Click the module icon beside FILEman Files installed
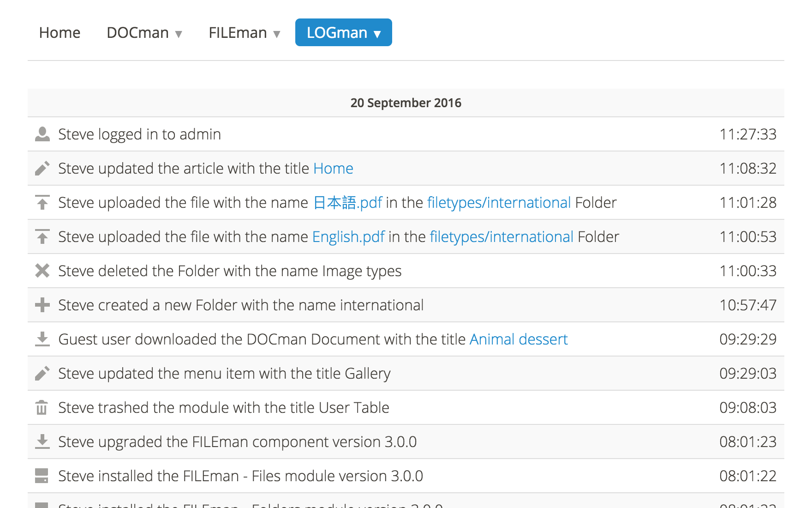Screen dimensions: 812x508 pos(42,476)
